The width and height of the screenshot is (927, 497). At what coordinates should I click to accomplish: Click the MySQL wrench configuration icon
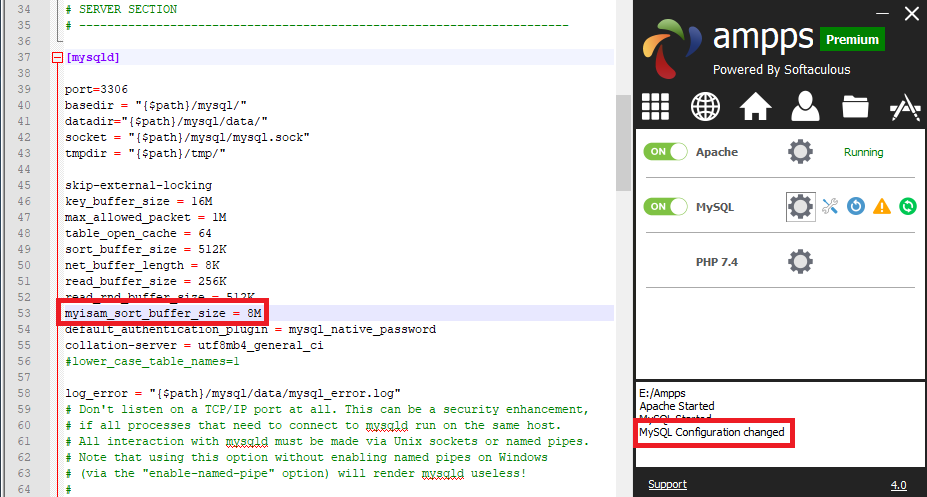coord(830,207)
